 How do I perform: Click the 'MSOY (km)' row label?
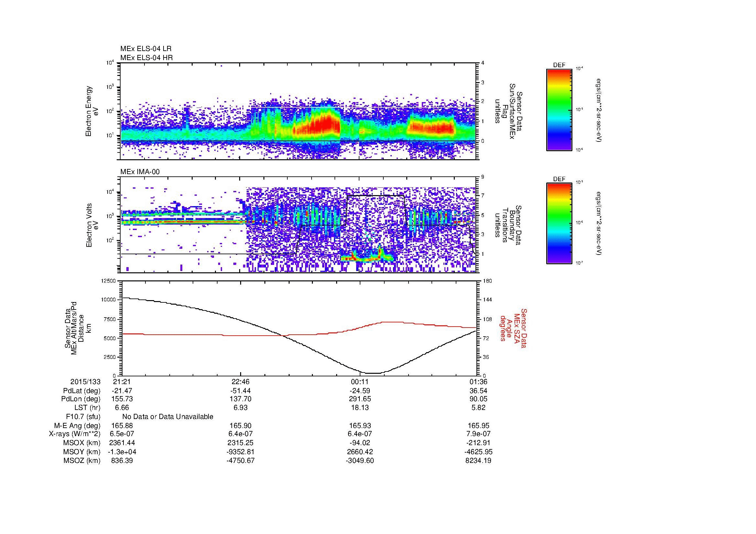[x=82, y=452]
